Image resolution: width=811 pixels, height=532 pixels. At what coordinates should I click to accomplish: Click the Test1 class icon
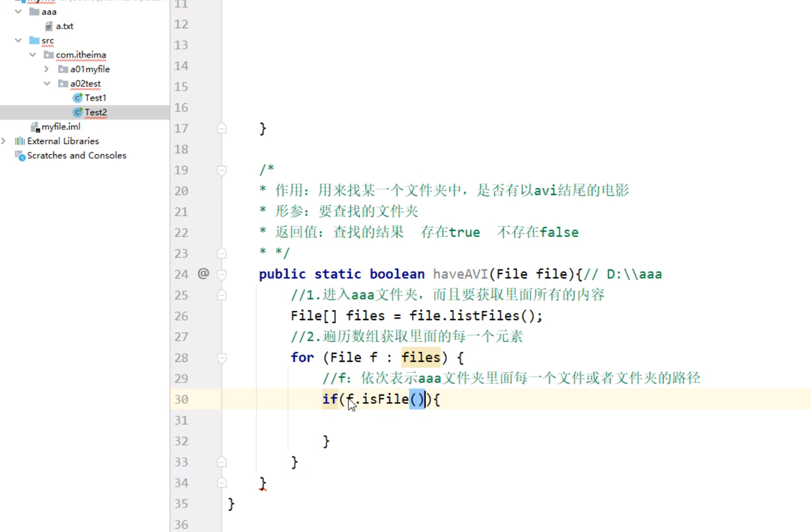[x=77, y=98]
